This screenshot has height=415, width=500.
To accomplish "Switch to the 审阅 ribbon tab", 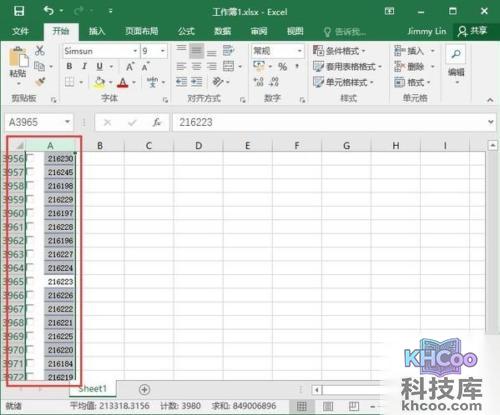I will [259, 31].
